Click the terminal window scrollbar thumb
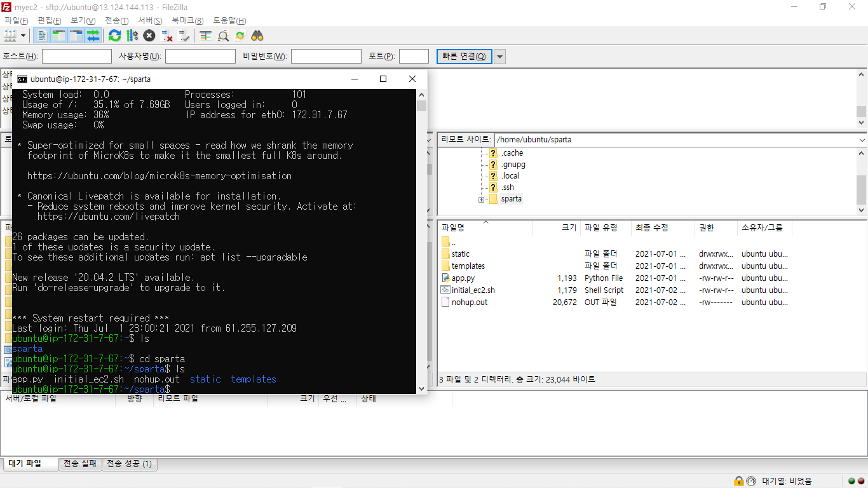868x488 pixels. point(421,106)
